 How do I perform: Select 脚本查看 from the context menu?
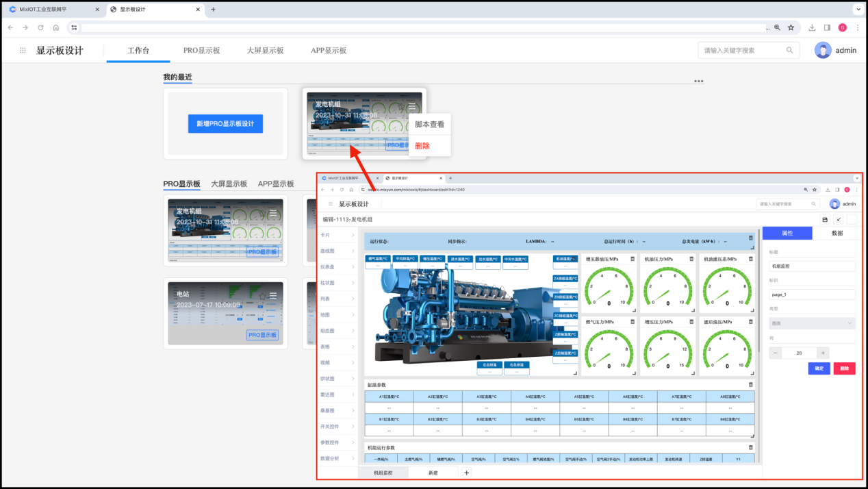429,124
